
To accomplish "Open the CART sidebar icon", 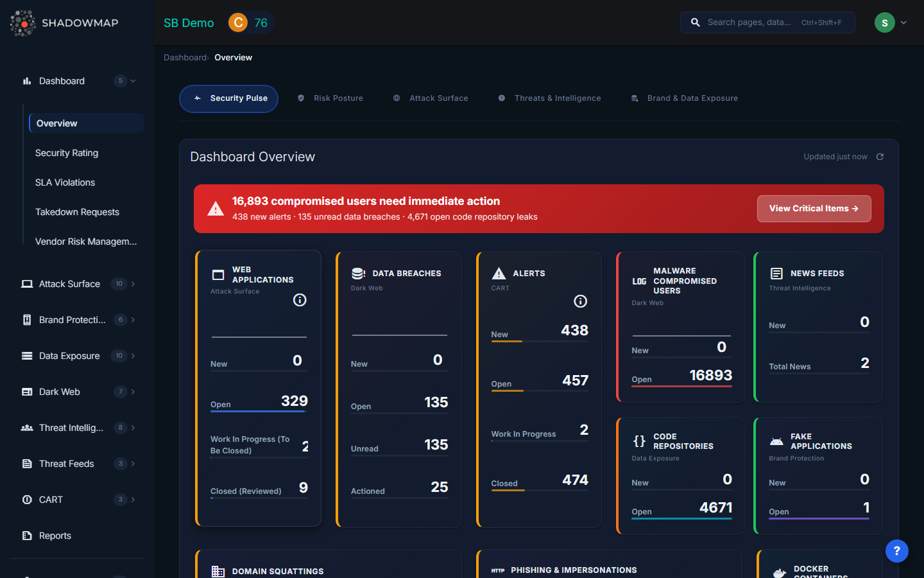I will coord(26,499).
